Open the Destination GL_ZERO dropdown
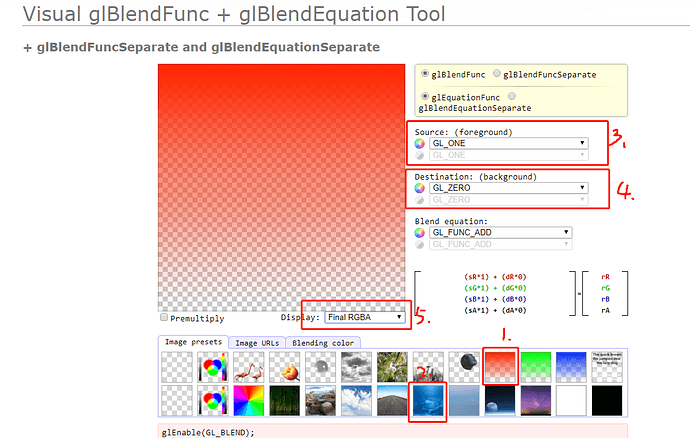Image resolution: width=690 pixels, height=438 pixels. (509, 188)
